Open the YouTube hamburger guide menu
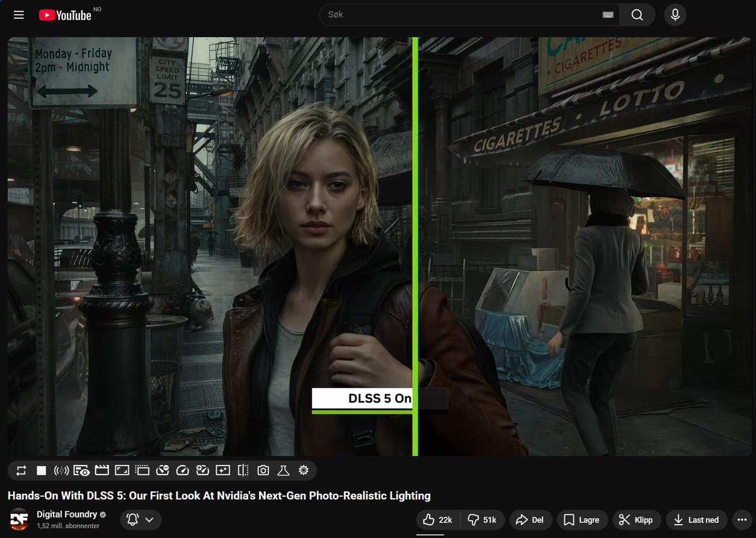This screenshot has height=538, width=756. pyautogui.click(x=19, y=15)
